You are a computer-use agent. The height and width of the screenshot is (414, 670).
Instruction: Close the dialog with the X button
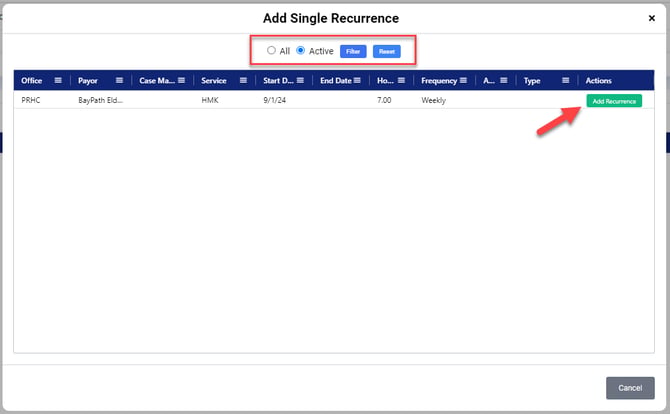(652, 18)
